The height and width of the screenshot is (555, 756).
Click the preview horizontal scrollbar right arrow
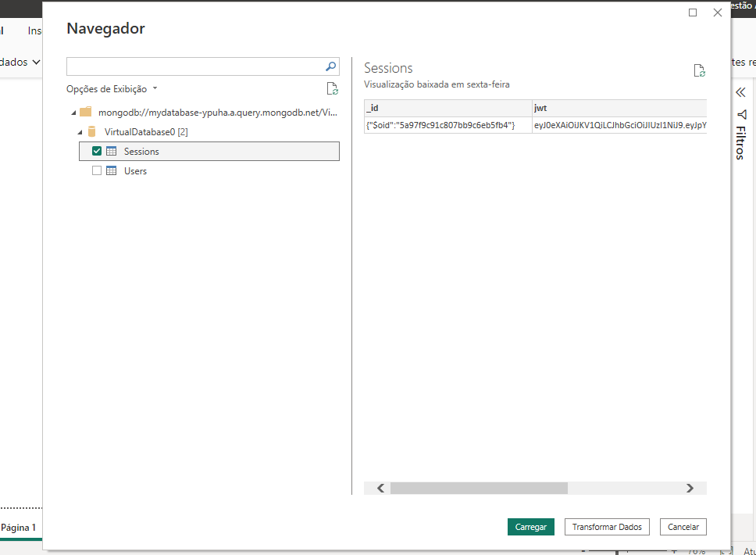[x=690, y=488]
